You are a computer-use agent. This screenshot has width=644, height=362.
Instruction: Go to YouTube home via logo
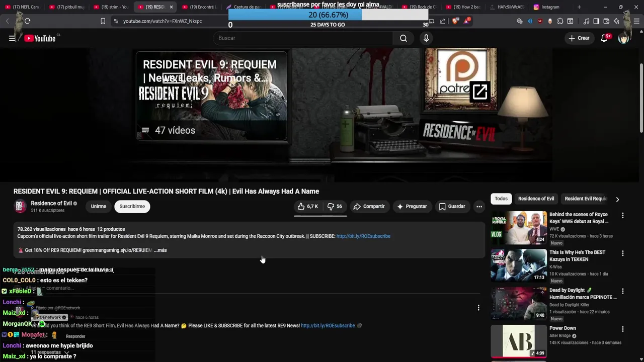click(40, 38)
